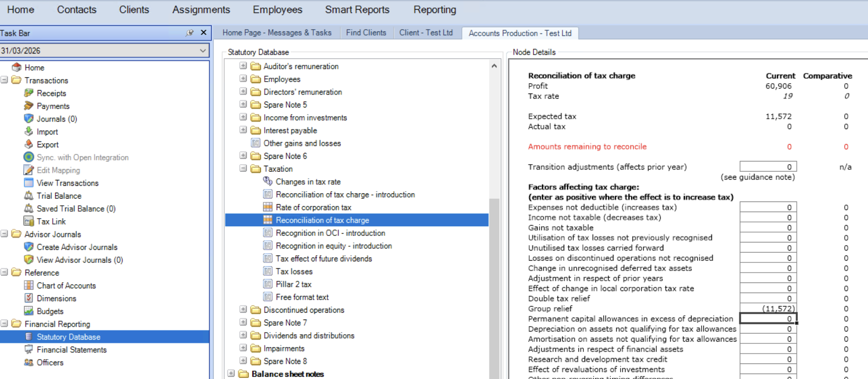This screenshot has width=868, height=379.
Task: Click the Create Advisor Journals icon
Action: (29, 247)
